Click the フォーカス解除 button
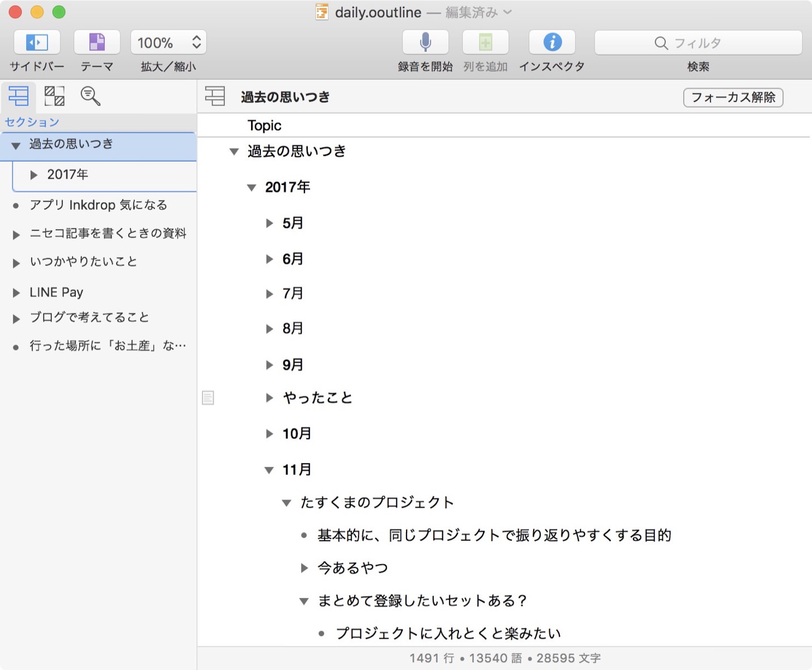This screenshot has width=812, height=670. (733, 98)
